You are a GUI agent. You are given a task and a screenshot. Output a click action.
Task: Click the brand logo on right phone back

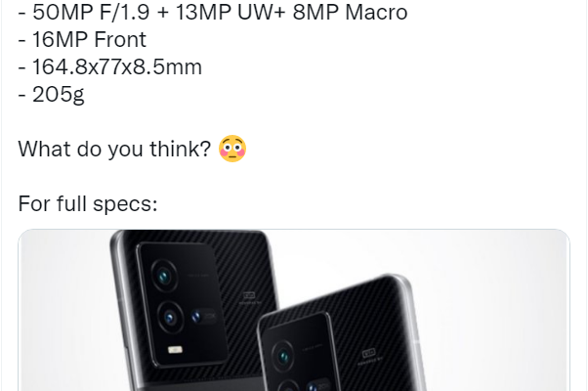tap(370, 354)
